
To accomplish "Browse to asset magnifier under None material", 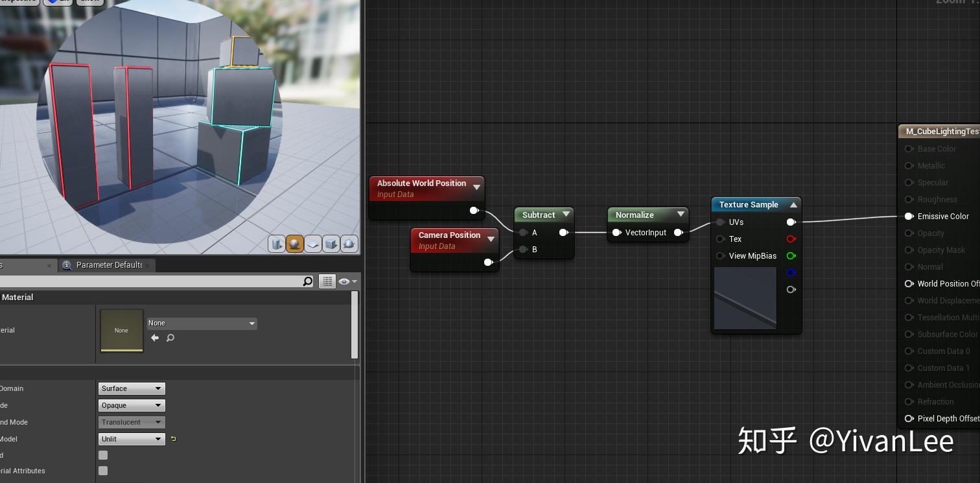I will 170,338.
